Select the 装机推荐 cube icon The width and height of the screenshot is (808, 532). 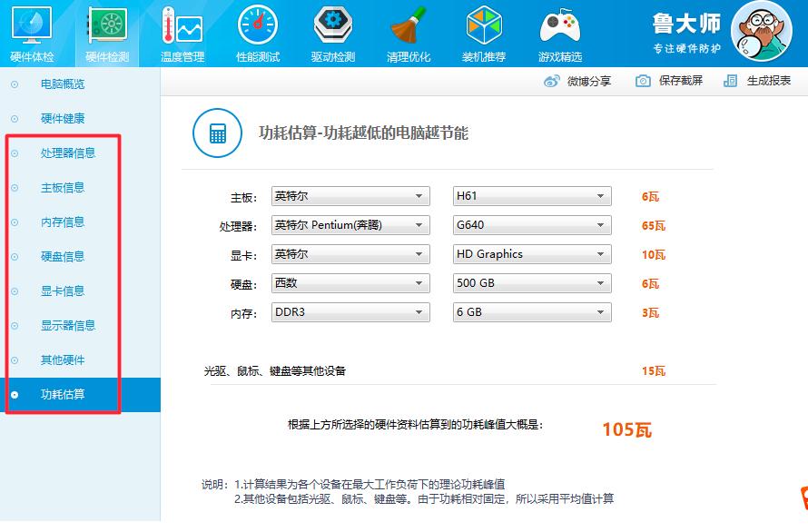[x=484, y=27]
